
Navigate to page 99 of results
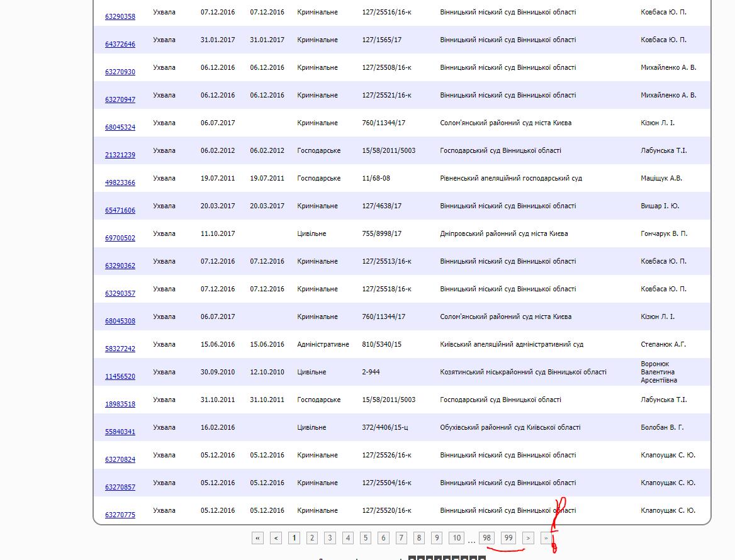(508, 537)
